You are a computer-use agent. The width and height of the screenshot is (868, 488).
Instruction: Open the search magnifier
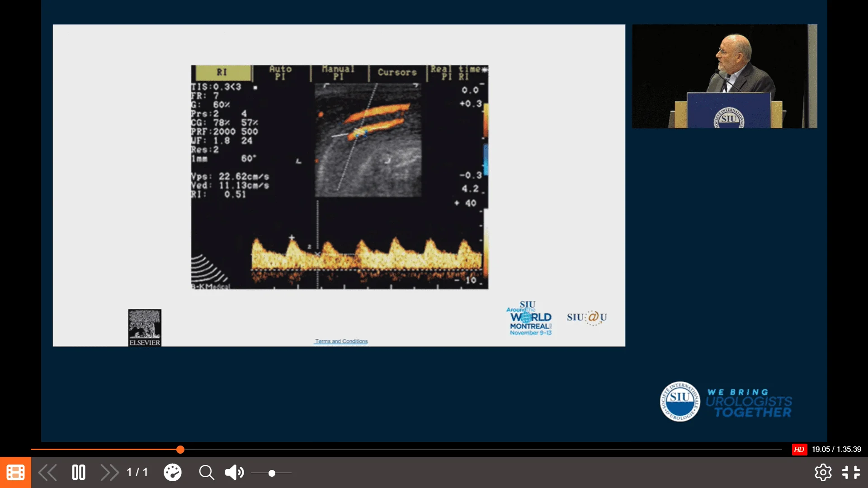207,473
